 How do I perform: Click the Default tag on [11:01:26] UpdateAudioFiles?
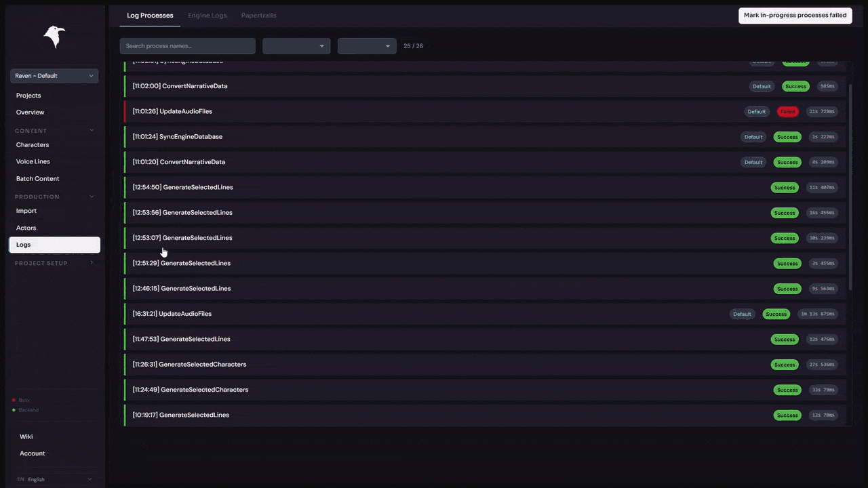point(756,112)
